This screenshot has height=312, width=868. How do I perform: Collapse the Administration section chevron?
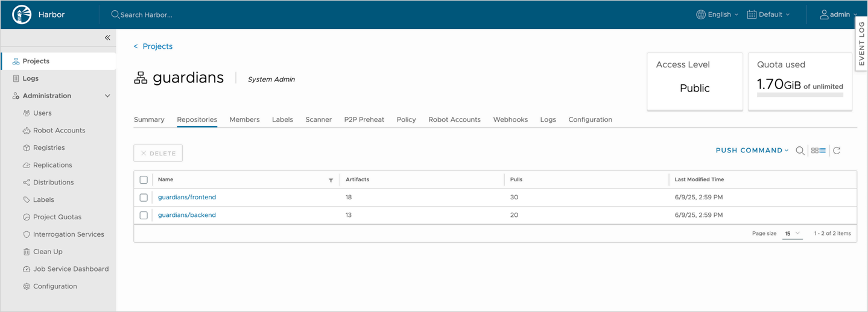(107, 96)
